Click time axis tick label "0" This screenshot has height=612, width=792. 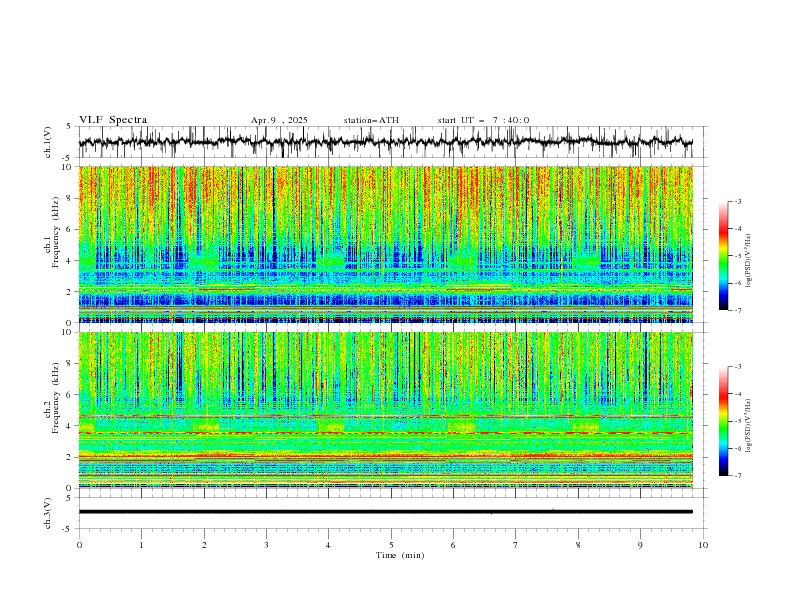coord(79,545)
